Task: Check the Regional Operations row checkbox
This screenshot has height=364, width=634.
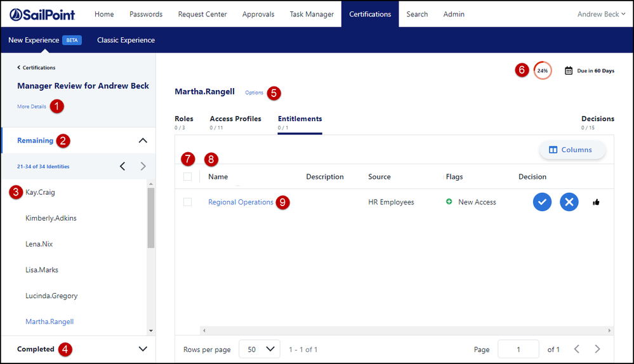Action: point(187,202)
